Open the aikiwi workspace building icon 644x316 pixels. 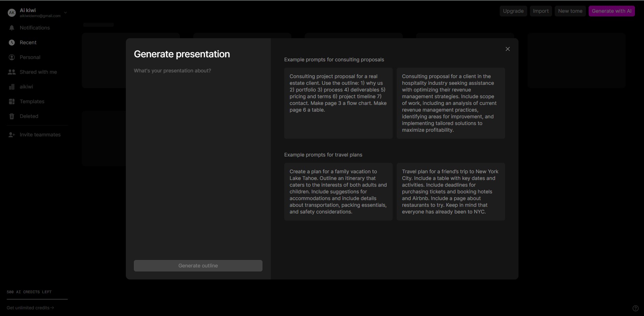point(12,87)
